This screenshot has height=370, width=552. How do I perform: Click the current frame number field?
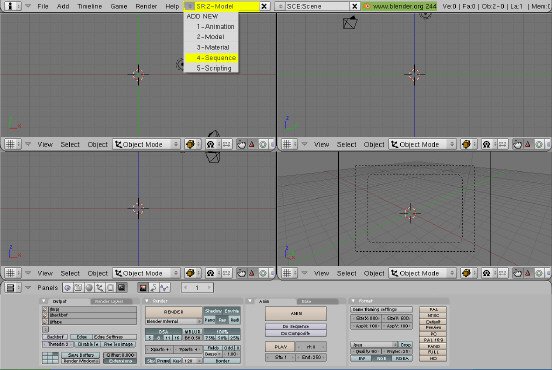coord(197,288)
